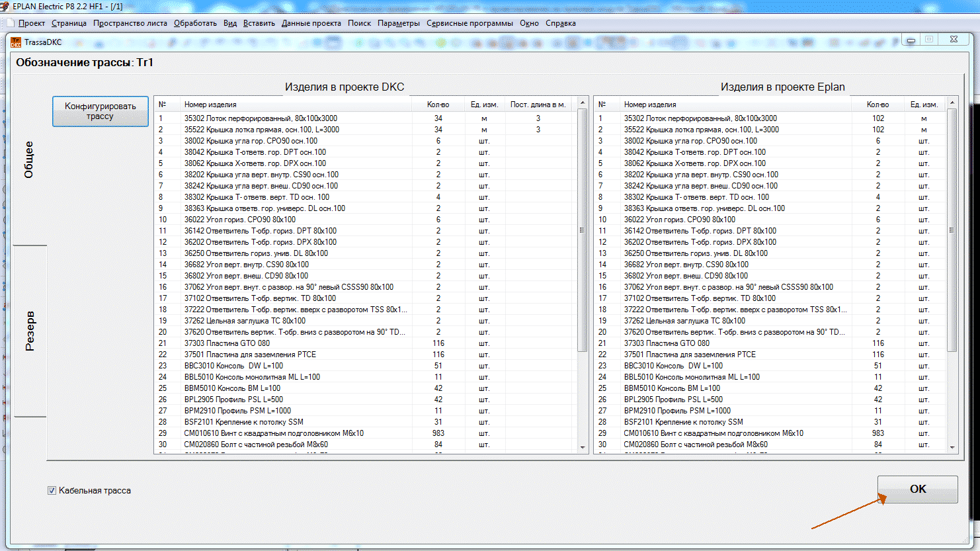
Task: Open the Вид menu
Action: (x=230, y=23)
